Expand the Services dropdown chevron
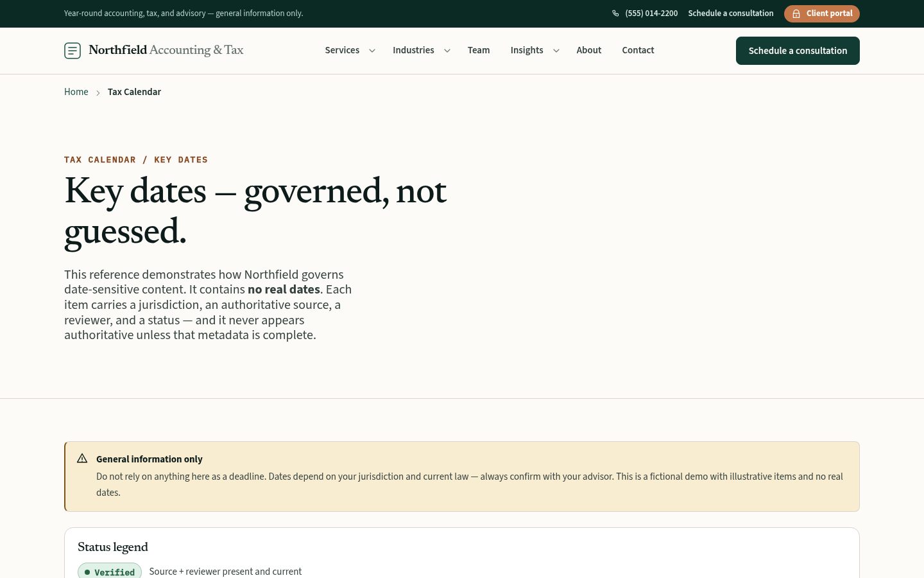 [372, 51]
